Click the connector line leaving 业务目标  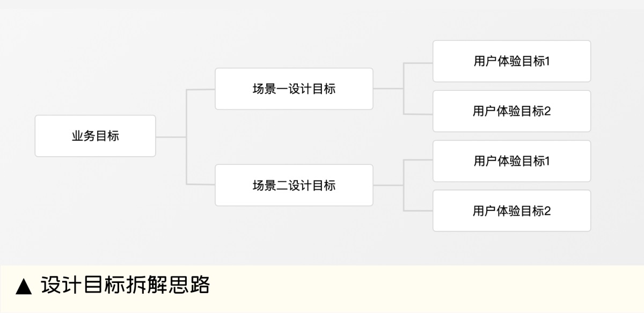click(170, 137)
